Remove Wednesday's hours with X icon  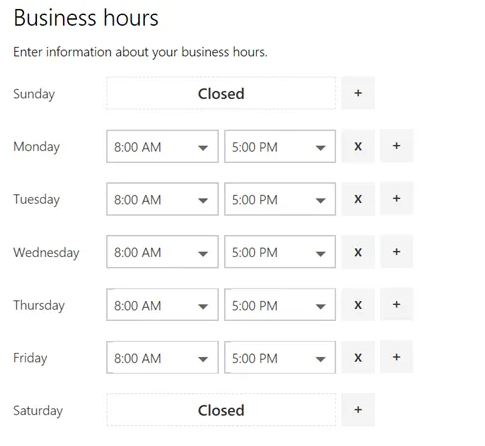point(358,252)
